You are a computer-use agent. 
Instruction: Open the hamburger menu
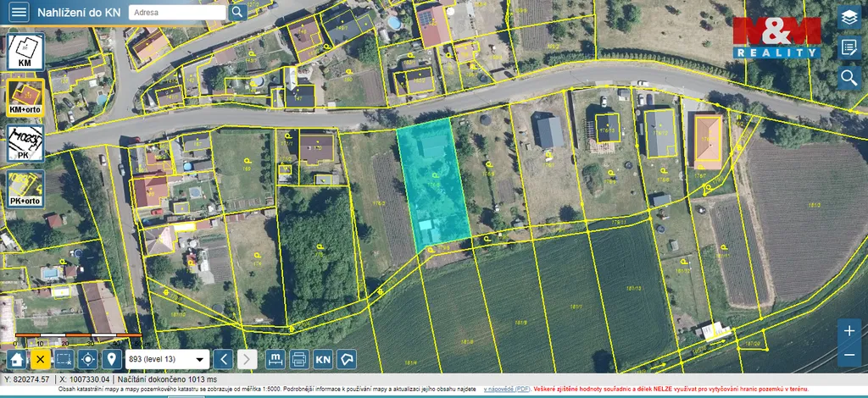click(19, 12)
